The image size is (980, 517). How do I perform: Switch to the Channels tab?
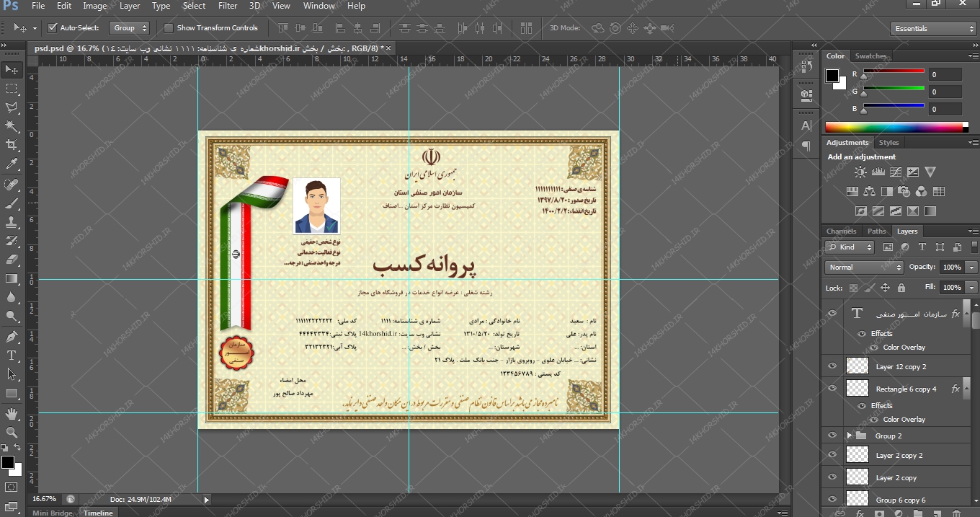click(841, 231)
